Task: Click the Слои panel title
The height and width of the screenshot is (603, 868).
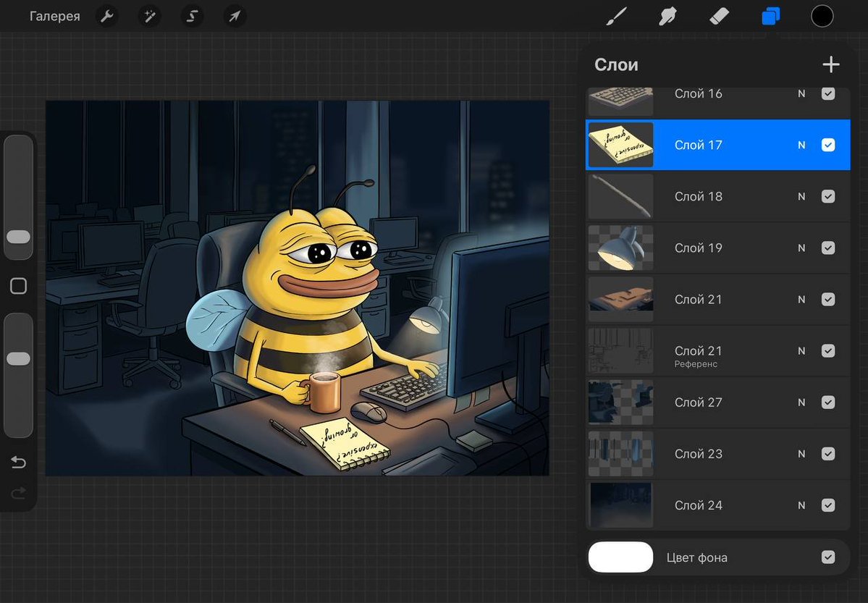Action: tap(616, 64)
